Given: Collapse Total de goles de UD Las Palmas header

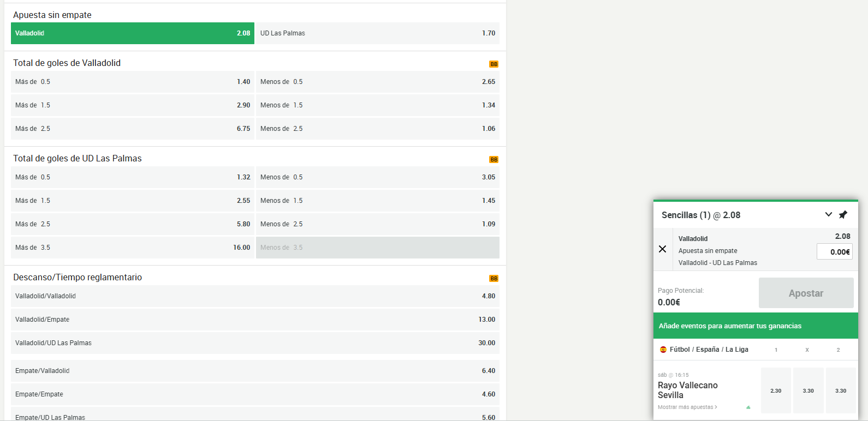Looking at the screenshot, I should [x=78, y=158].
